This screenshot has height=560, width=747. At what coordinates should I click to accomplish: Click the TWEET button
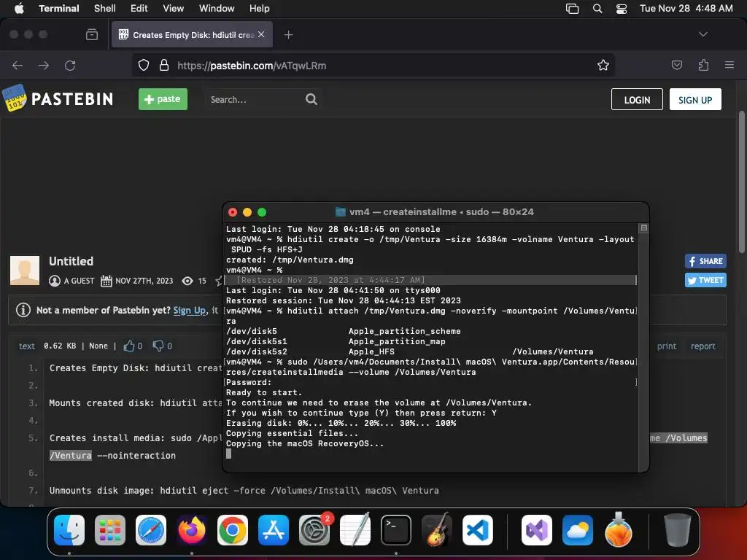tap(705, 280)
